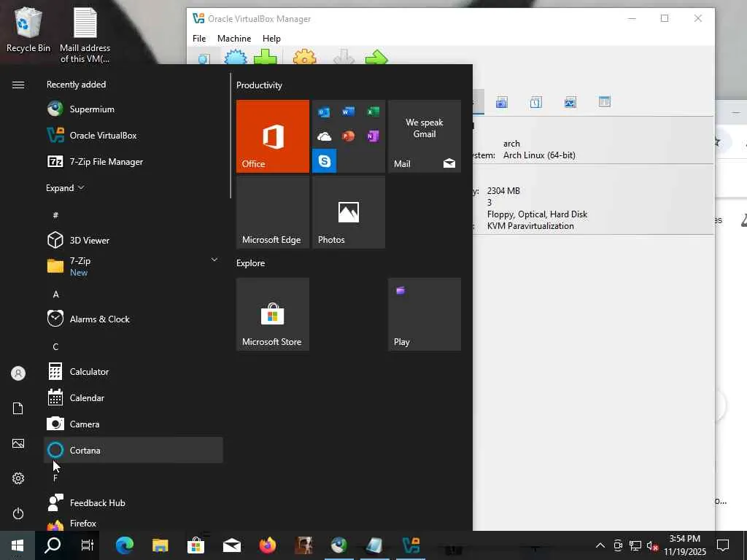Open VirtualBox machine Settings gear icon
Image resolution: width=747 pixels, height=560 pixels.
point(305,57)
